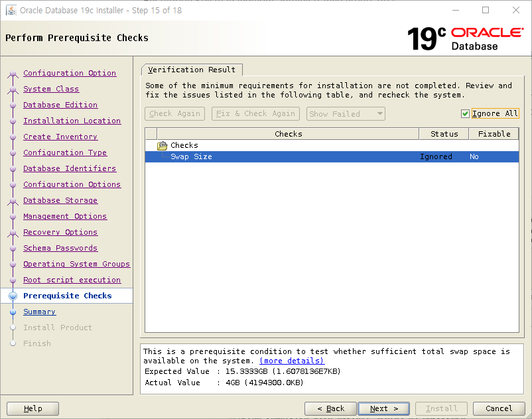Go to Installation Location step

click(72, 121)
